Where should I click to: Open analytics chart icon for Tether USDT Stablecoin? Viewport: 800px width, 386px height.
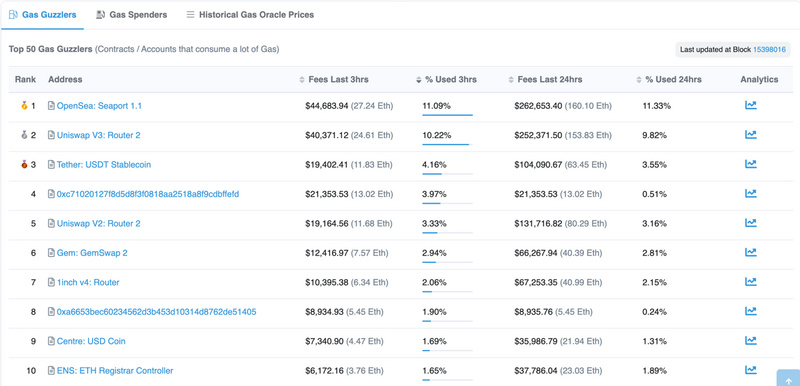(751, 164)
